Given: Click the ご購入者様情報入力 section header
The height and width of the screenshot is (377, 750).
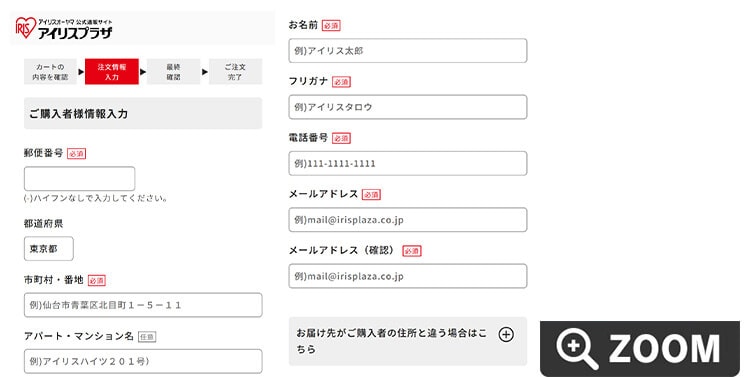Looking at the screenshot, I should click(143, 113).
